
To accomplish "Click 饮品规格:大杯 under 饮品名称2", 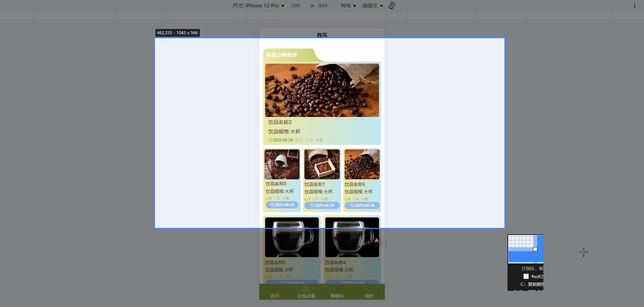I will (x=284, y=132).
